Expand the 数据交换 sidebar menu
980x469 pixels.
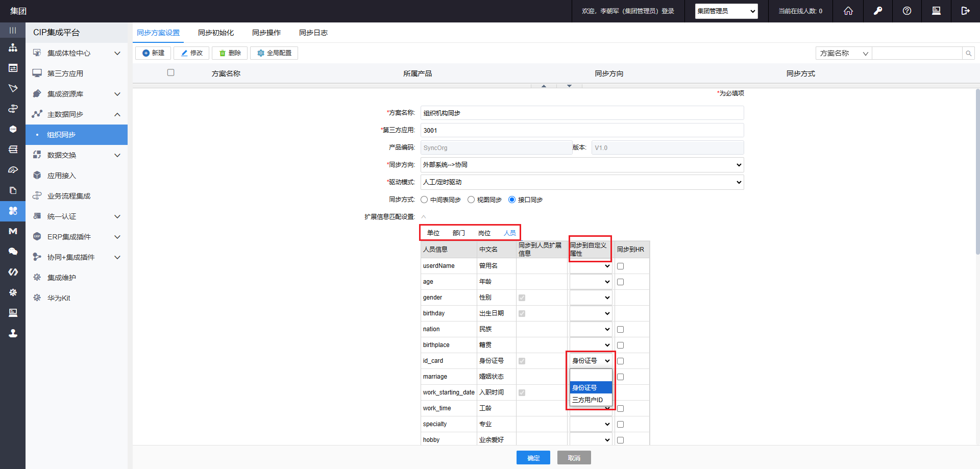coord(77,155)
